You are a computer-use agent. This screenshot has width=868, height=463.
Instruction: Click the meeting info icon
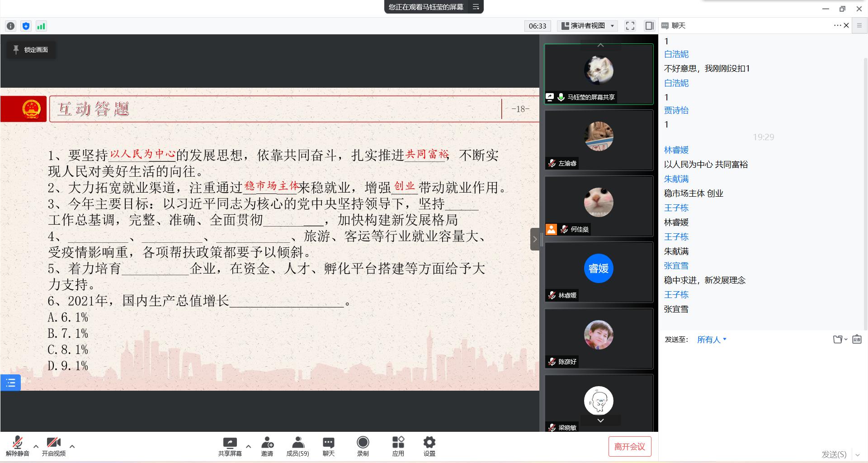point(11,26)
